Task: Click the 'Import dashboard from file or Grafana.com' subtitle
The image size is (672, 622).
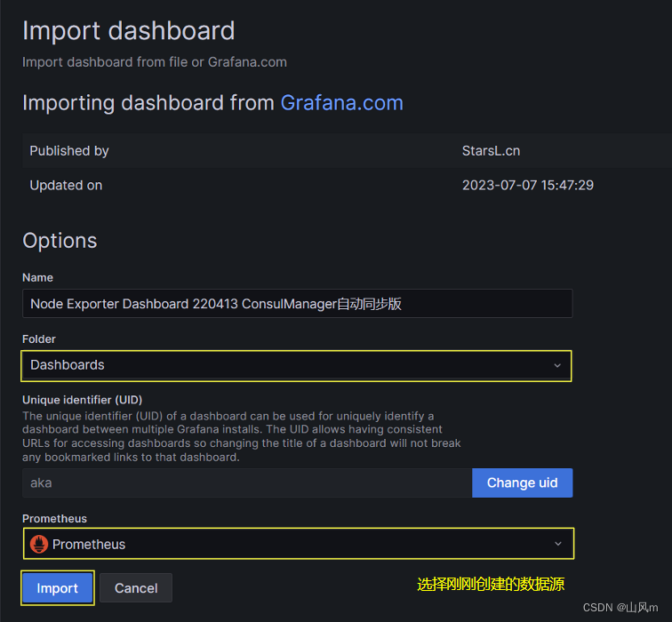Action: click(x=155, y=62)
